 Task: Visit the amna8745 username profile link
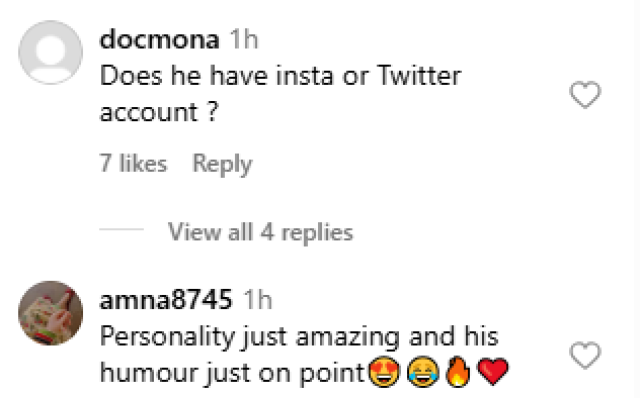point(166,300)
